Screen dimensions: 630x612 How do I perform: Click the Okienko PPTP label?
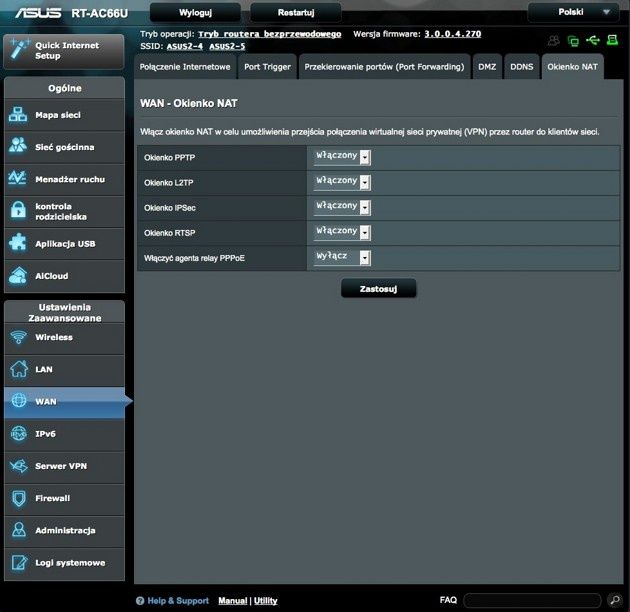pos(170,158)
